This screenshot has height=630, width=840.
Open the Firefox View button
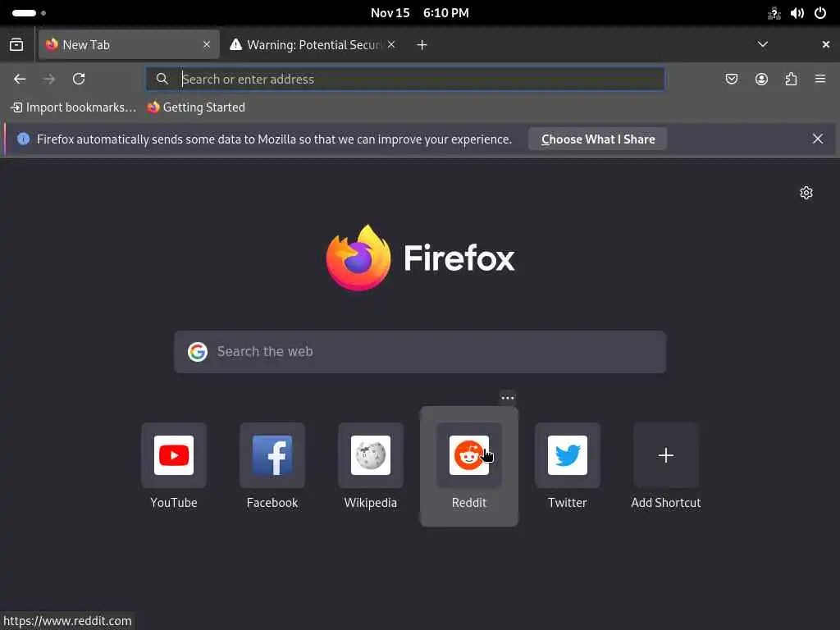coord(16,44)
